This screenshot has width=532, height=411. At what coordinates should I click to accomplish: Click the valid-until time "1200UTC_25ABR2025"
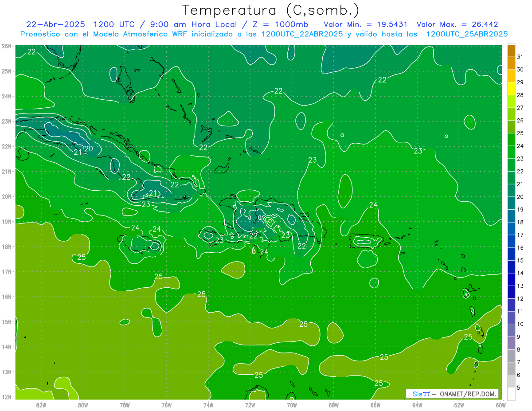[467, 34]
